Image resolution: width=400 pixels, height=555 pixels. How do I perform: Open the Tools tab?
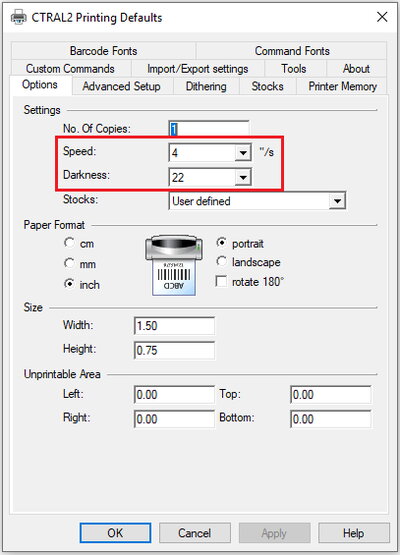(294, 68)
